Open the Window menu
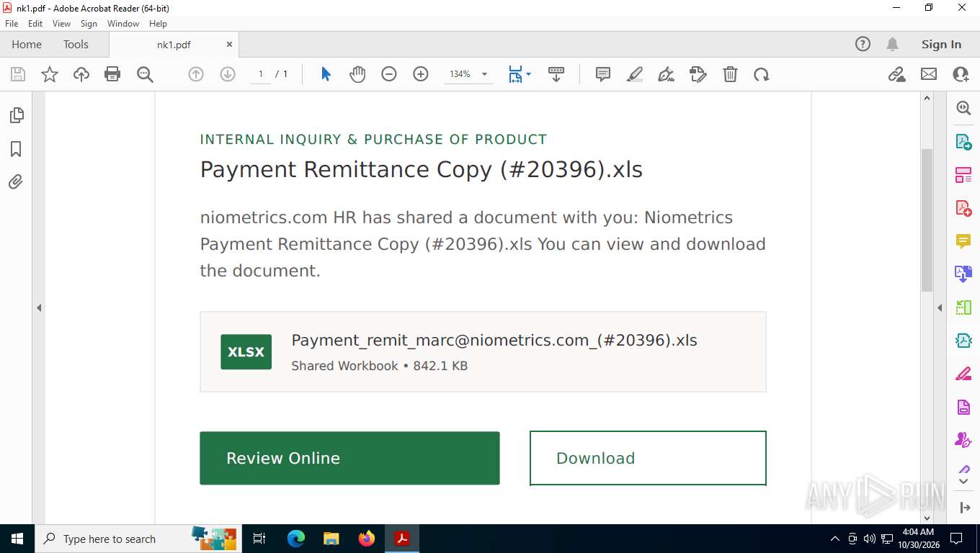Image resolution: width=980 pixels, height=553 pixels. 123,24
